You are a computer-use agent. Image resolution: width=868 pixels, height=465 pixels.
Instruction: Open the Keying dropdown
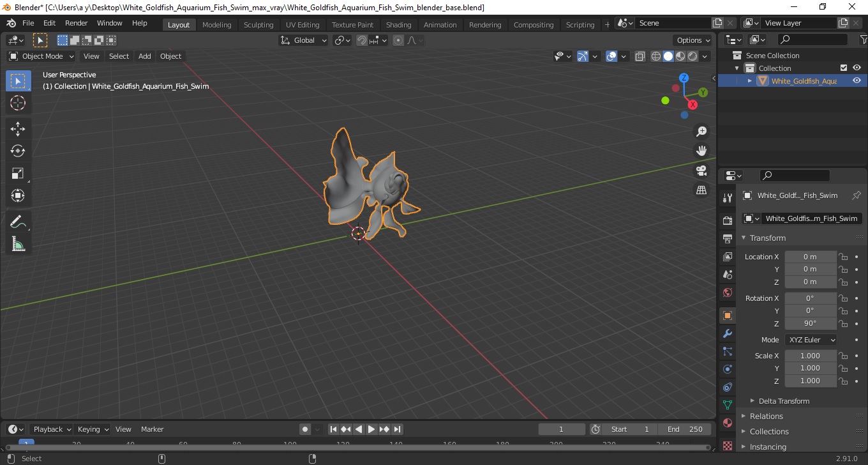93,429
